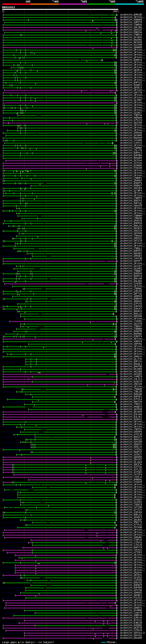Select the UniRef100_Q7UE67 label
Image resolution: width=146 pixels, height=644 pixels.
pyautogui.click(x=131, y=500)
